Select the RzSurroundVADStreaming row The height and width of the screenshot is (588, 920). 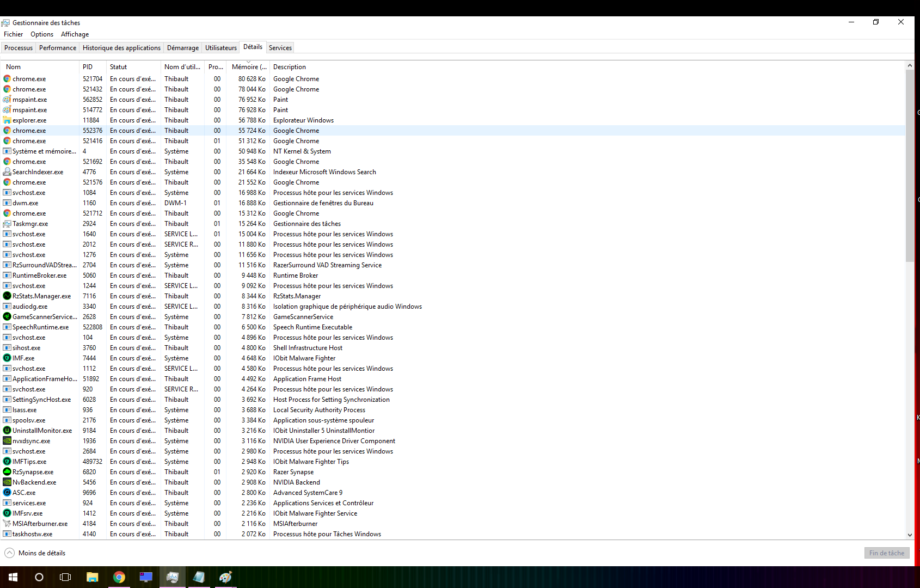coord(453,265)
